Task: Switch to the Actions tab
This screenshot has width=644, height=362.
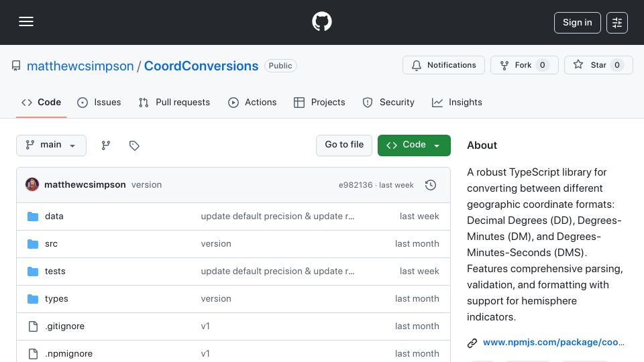Action: 252,102
